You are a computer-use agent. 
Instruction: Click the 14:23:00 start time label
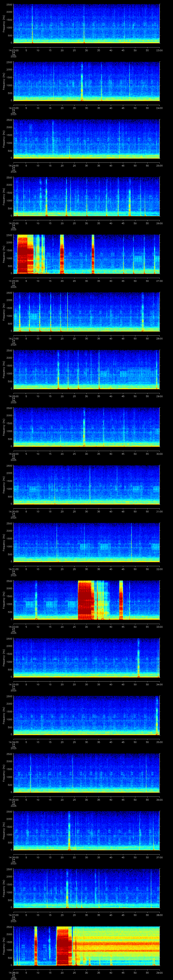click(13, 108)
